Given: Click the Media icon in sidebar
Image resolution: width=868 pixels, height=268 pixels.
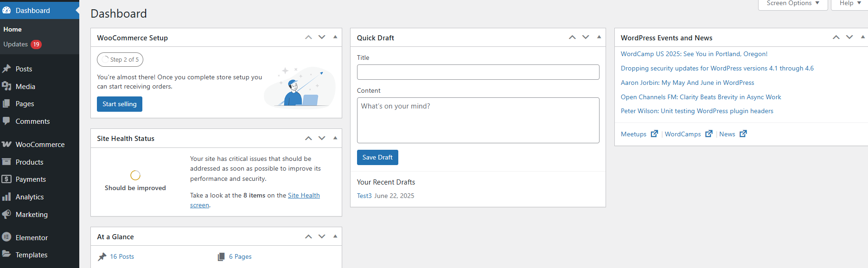Looking at the screenshot, I should pyautogui.click(x=6, y=86).
